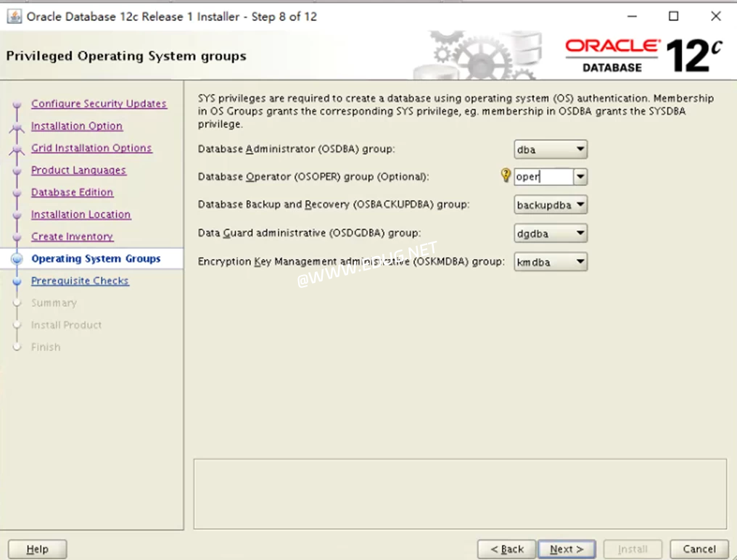Go to Configure Security Updates step
Viewport: 737px width, 560px height.
tap(99, 104)
